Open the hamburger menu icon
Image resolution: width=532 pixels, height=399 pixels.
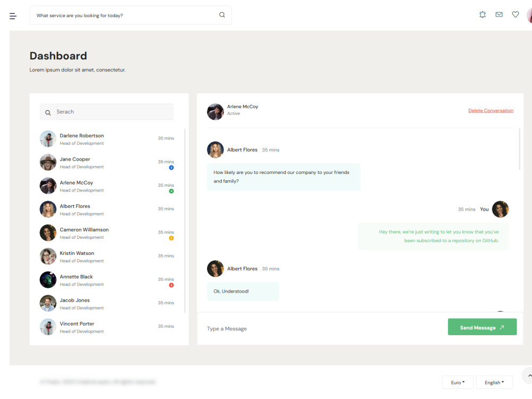(13, 16)
